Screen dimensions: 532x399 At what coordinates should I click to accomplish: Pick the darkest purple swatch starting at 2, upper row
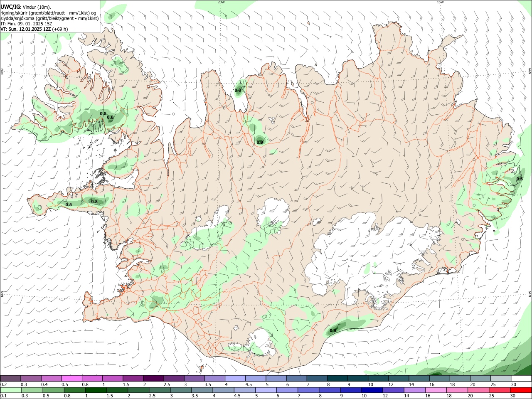(x=154, y=378)
